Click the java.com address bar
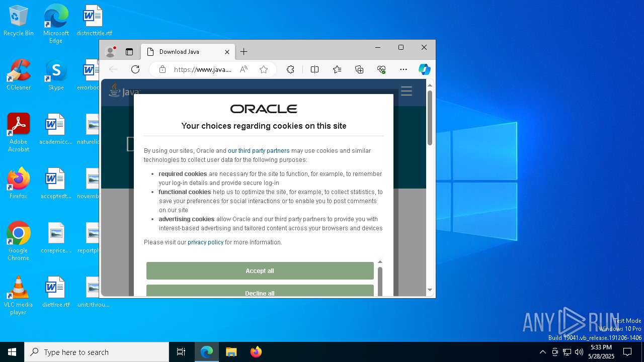644x362 pixels. point(203,69)
